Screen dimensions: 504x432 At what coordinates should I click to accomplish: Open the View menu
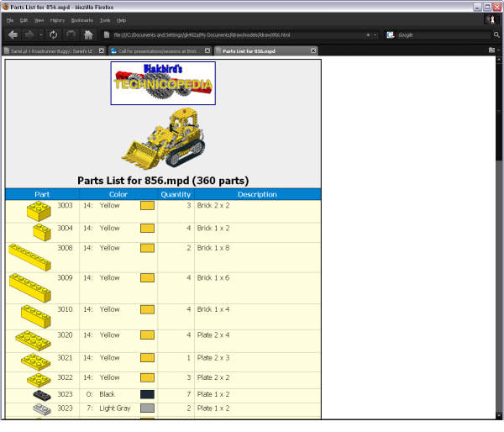tap(39, 20)
